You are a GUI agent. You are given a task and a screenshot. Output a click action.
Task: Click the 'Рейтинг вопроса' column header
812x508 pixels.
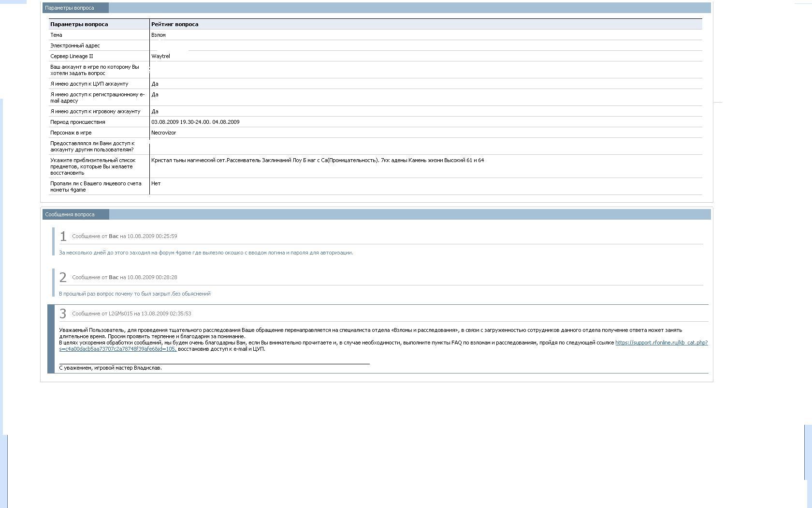coord(174,24)
